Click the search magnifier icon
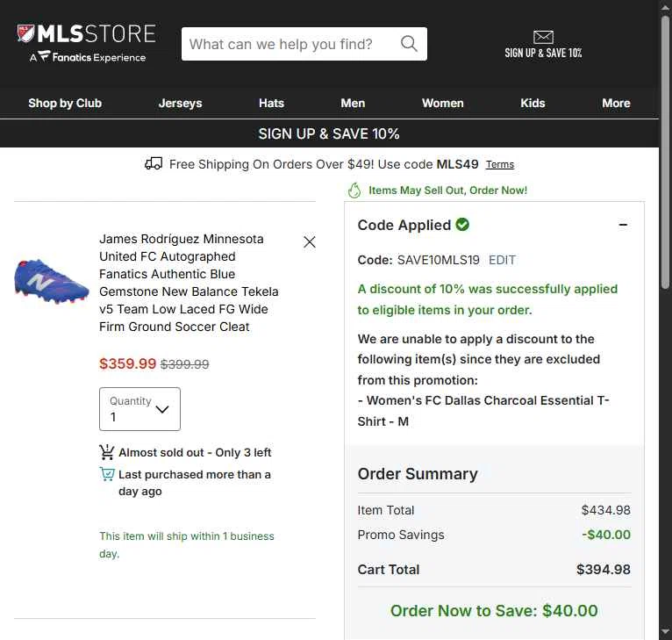Image resolution: width=672 pixels, height=640 pixels. [x=409, y=44]
